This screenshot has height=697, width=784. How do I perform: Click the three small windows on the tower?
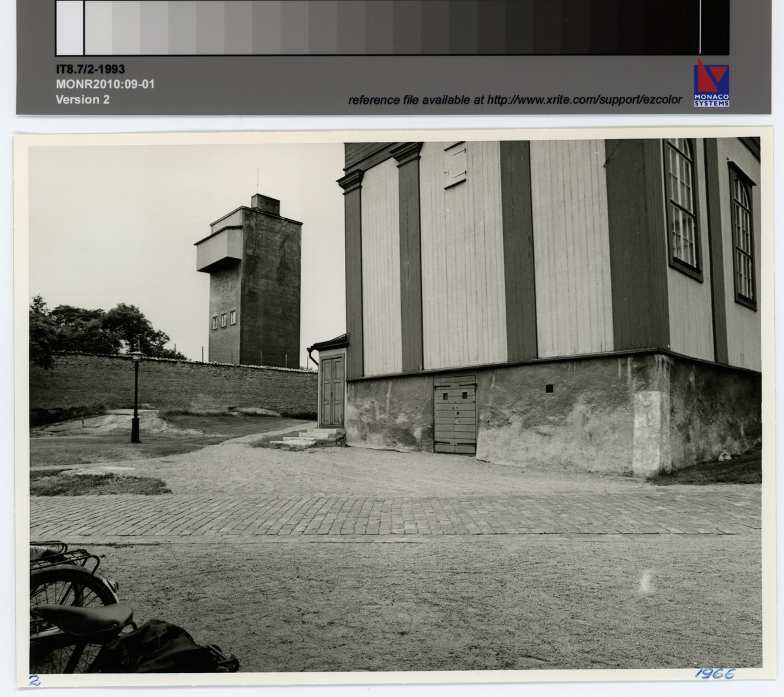(x=223, y=320)
